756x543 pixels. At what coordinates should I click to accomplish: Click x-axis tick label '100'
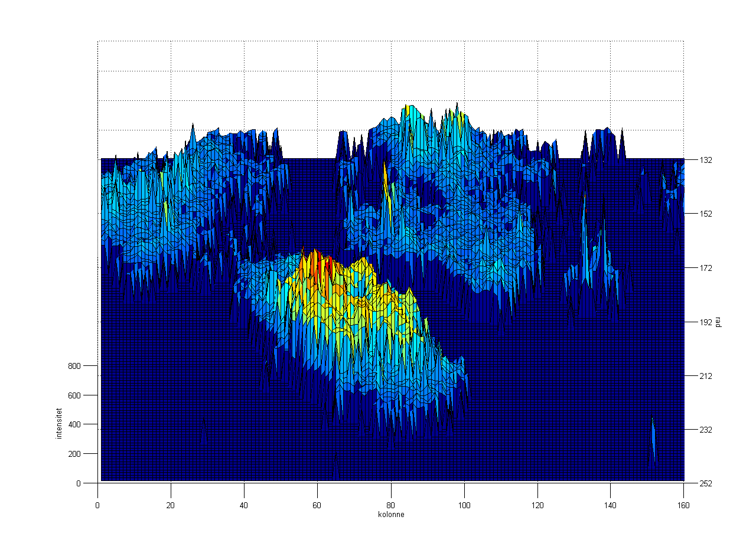(464, 505)
